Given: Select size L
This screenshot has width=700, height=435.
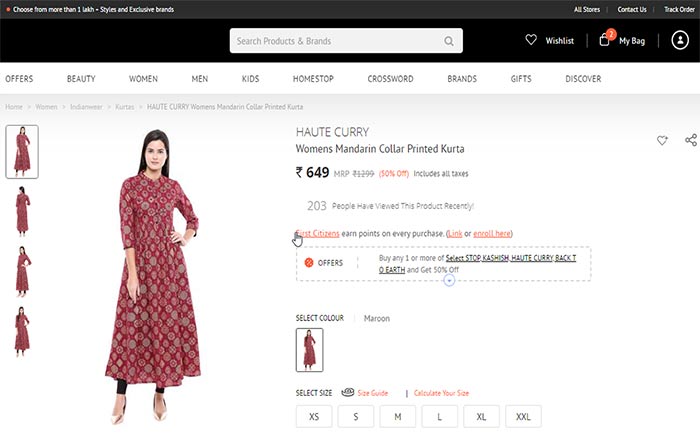Looking at the screenshot, I should point(440,417).
